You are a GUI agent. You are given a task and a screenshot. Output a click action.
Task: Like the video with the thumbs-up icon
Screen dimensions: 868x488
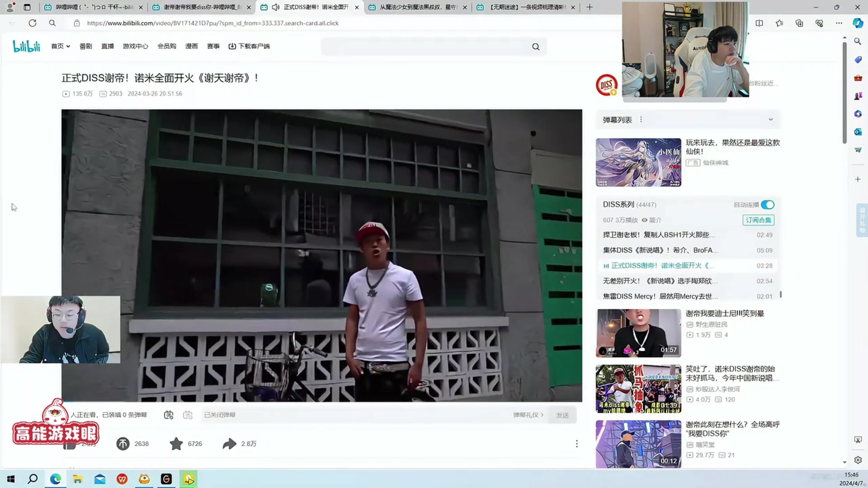[x=70, y=444]
